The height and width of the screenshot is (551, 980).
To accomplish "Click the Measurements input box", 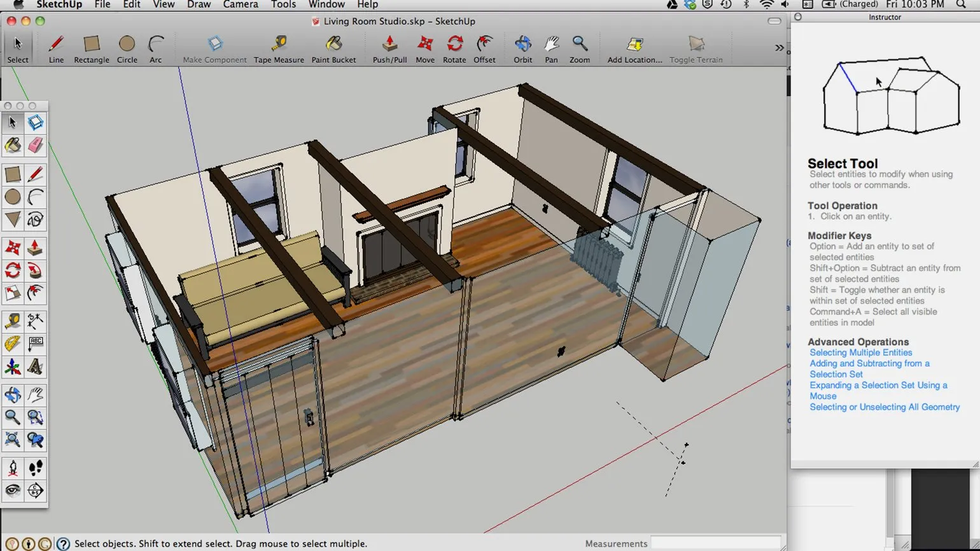I will click(715, 543).
